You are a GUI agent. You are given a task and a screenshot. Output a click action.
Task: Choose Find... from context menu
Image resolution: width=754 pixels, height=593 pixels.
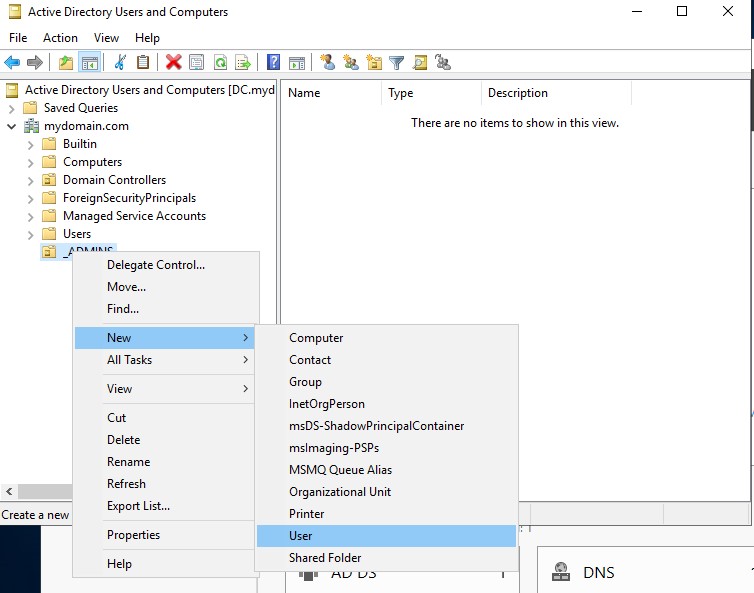point(165,309)
